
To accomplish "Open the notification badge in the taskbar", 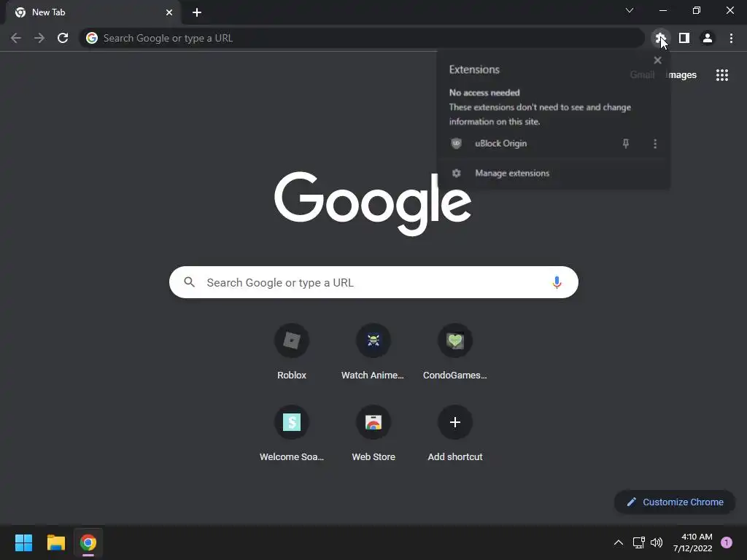I will 727,542.
